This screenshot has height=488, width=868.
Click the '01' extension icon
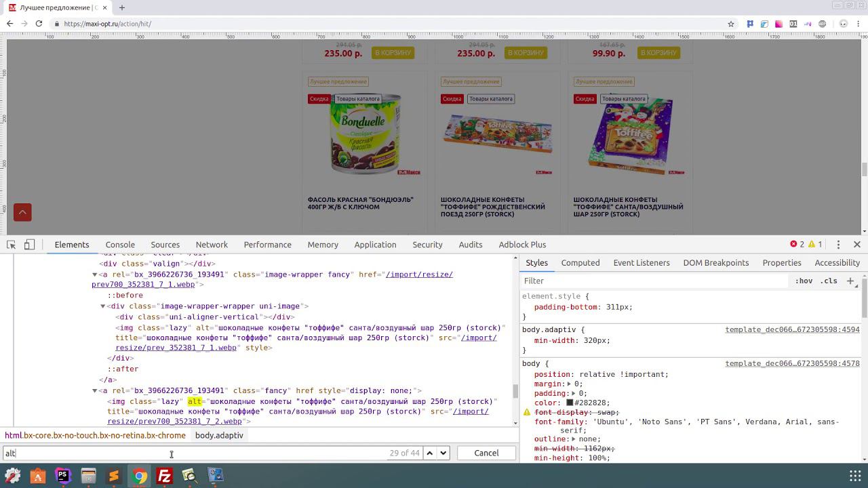(x=793, y=24)
